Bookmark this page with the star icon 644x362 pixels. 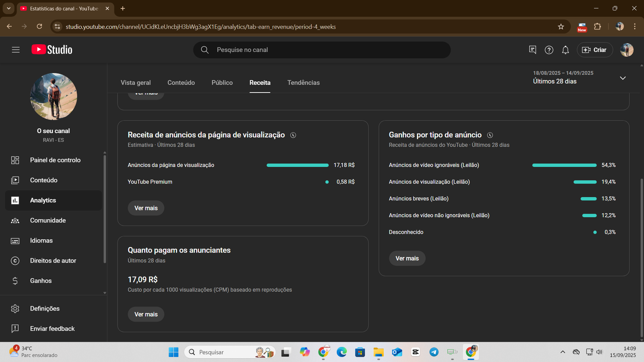tap(561, 27)
